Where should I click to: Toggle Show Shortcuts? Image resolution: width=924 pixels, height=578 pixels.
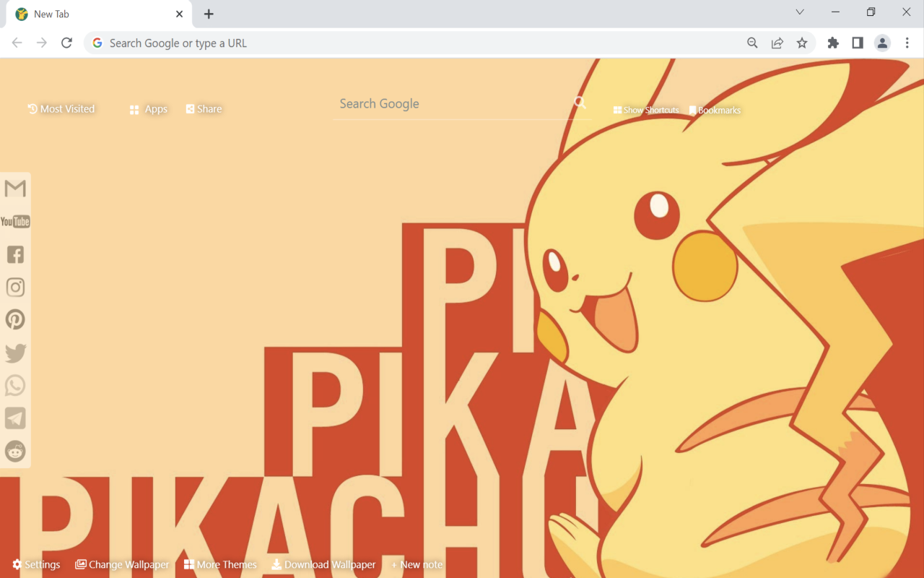pos(646,110)
